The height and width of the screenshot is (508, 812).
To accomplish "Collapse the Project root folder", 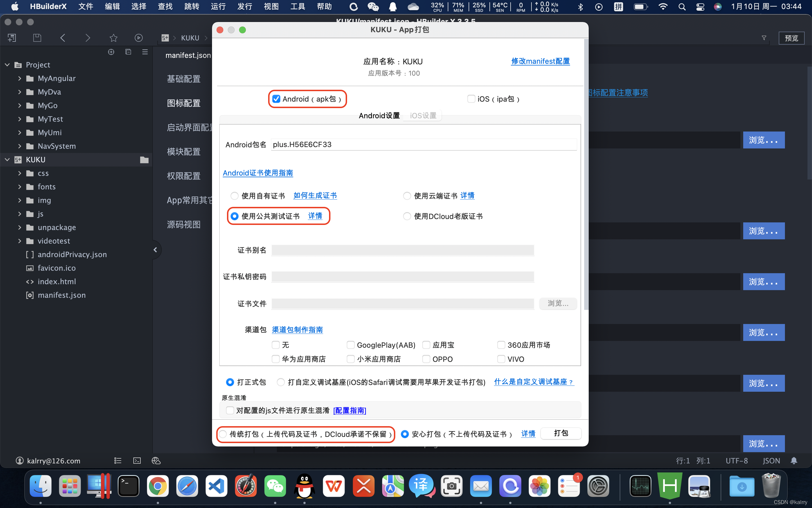I will (x=7, y=65).
